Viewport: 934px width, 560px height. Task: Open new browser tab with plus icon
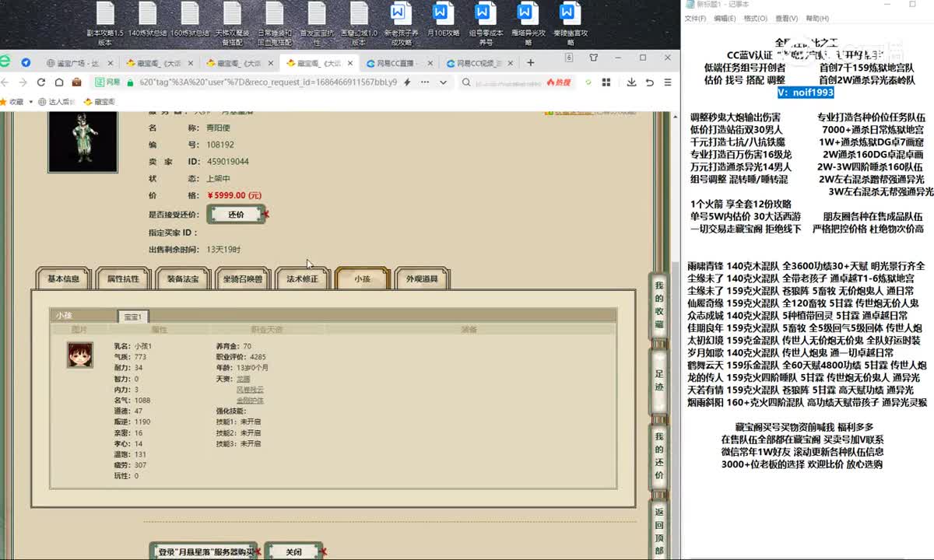click(530, 63)
